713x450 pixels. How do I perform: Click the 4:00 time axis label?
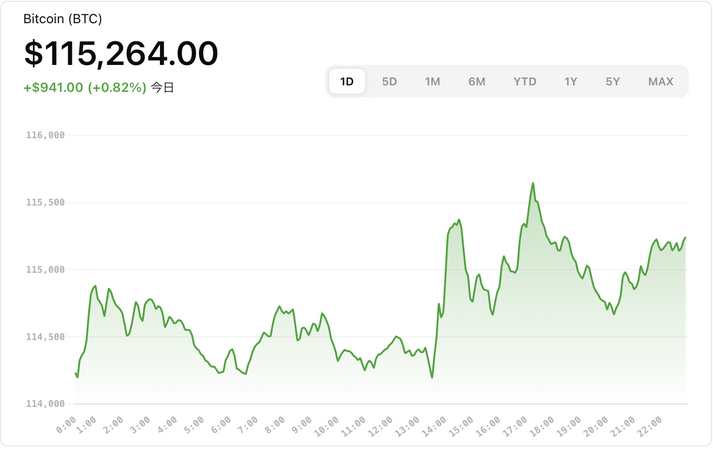168,425
